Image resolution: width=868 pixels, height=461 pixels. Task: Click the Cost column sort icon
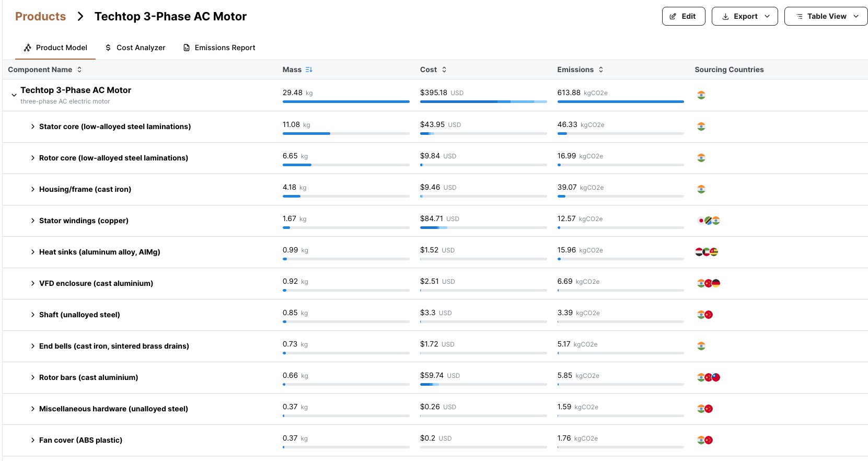tap(444, 70)
